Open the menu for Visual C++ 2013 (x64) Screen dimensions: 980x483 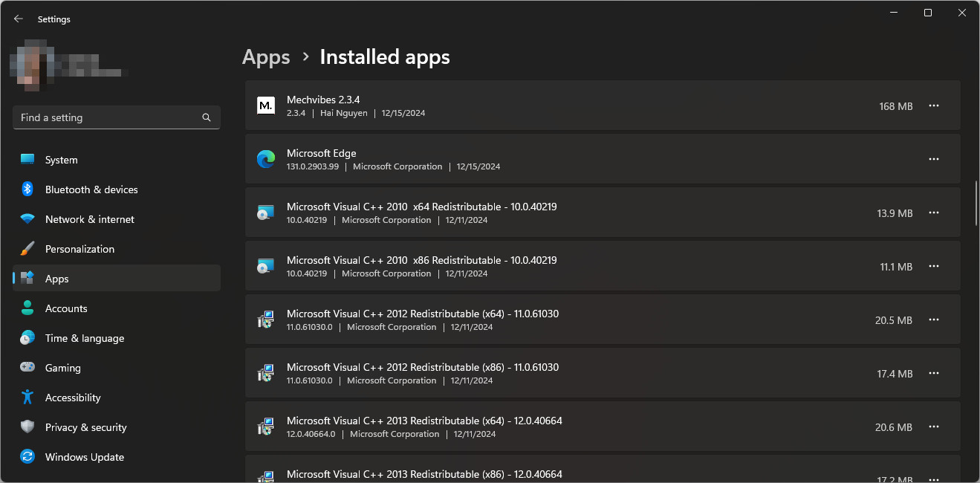[x=934, y=427]
